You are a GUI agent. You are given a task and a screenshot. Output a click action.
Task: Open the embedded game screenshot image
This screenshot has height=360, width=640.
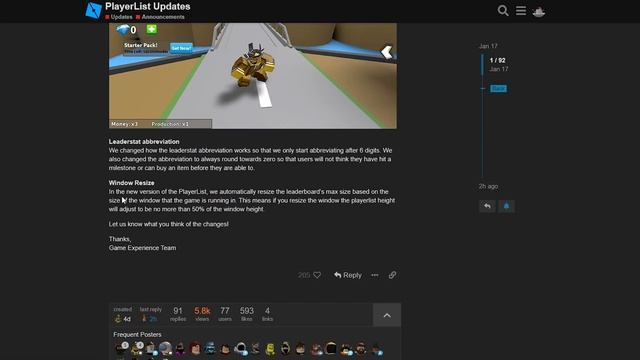253,76
